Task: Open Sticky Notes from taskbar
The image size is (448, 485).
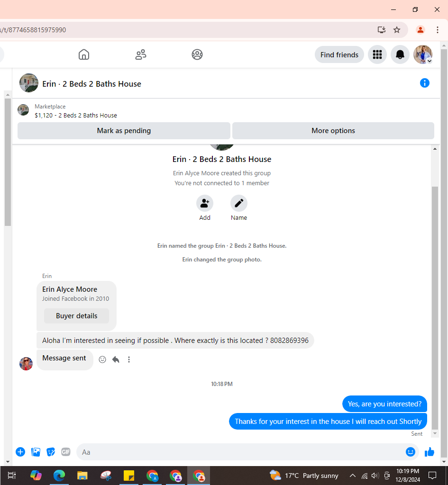Action: click(129, 476)
